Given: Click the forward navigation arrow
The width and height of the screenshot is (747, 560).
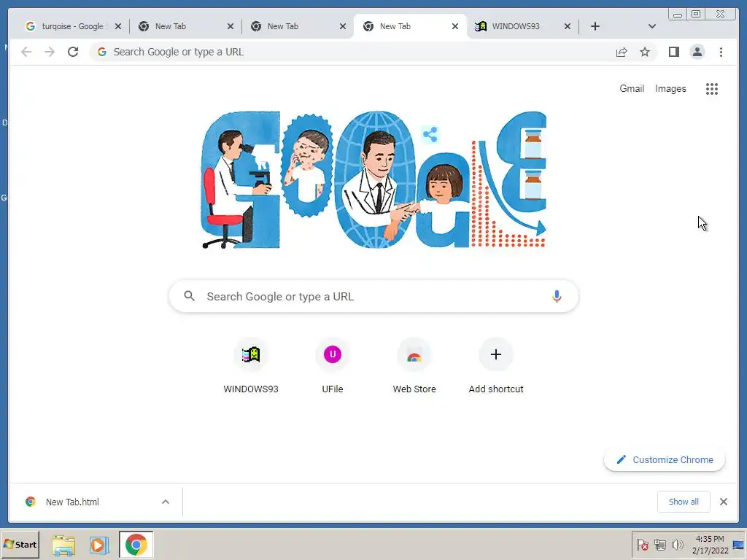Looking at the screenshot, I should click(50, 52).
